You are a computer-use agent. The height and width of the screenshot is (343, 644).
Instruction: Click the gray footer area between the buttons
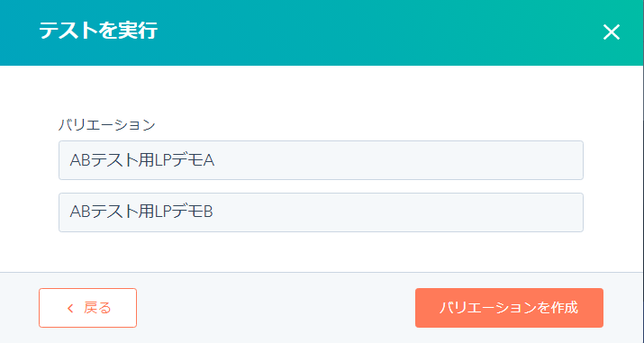[x=276, y=308]
